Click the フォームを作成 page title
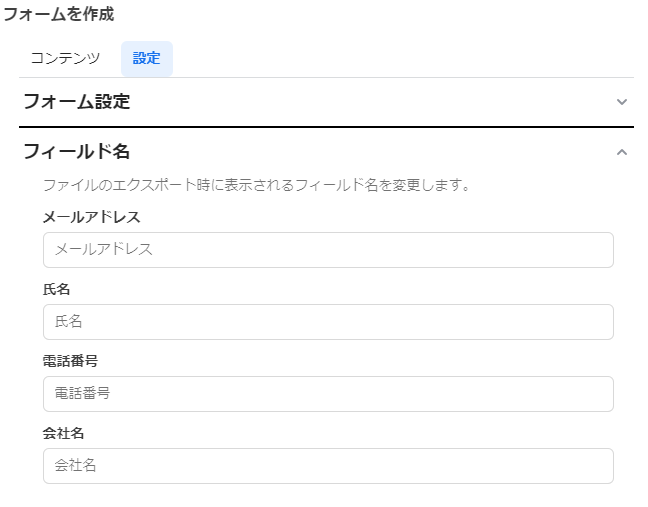 pyautogui.click(x=58, y=14)
